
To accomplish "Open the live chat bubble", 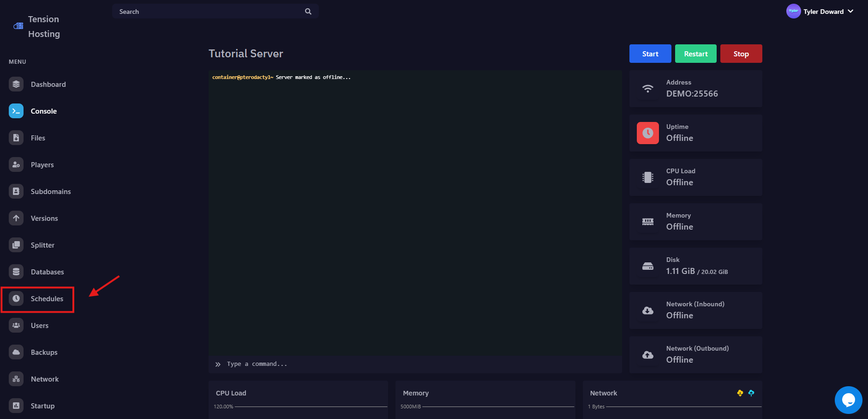I will click(849, 400).
